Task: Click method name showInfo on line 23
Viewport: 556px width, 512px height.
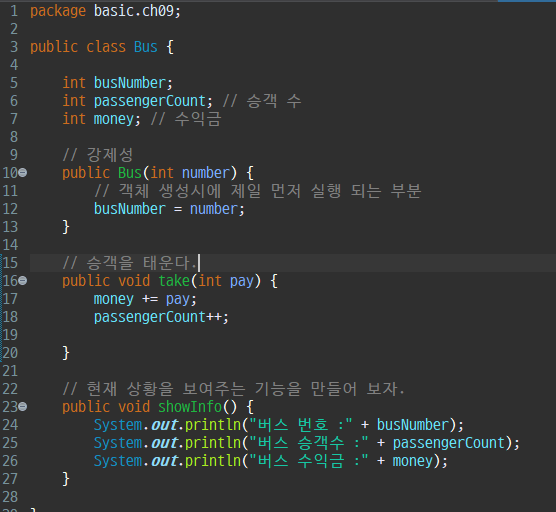Action: click(x=190, y=407)
